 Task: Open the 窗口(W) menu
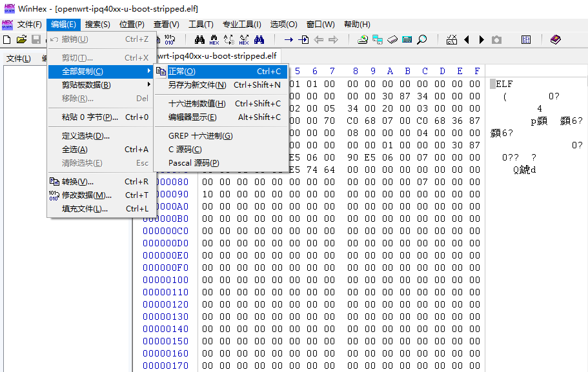point(320,24)
